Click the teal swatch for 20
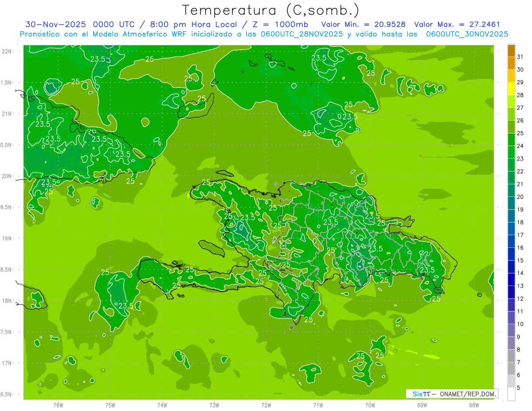Viewport: 532px width, 411px height. pyautogui.click(x=511, y=191)
